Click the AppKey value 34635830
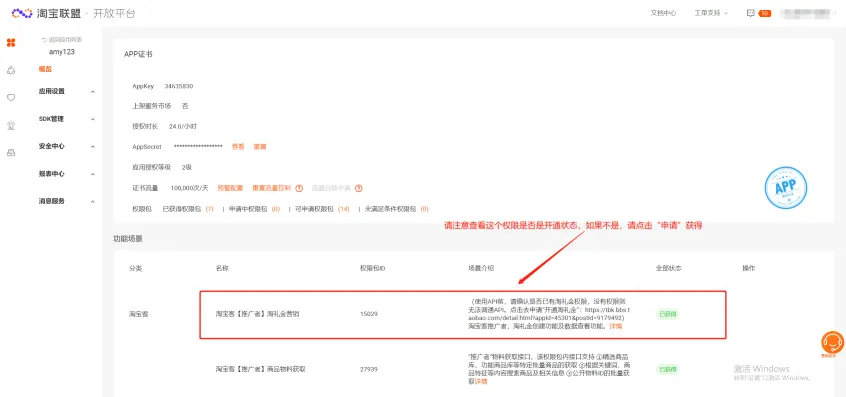Screen dimensions: 846x397 (179, 86)
